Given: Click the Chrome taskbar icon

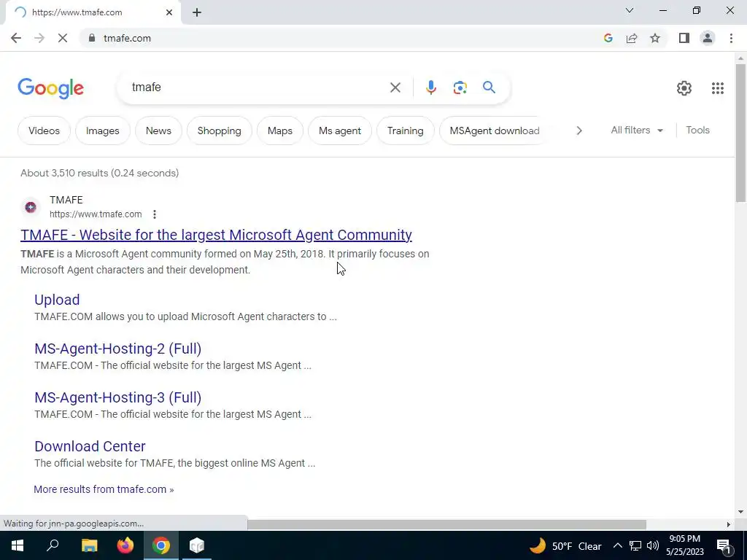Looking at the screenshot, I should pyautogui.click(x=161, y=545).
